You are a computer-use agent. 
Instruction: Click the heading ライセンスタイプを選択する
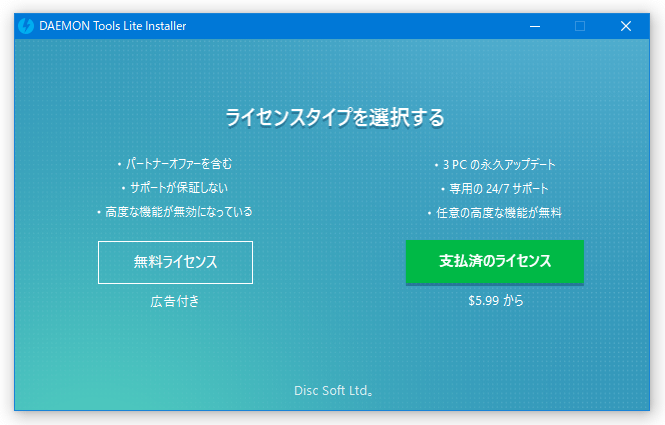pos(334,117)
